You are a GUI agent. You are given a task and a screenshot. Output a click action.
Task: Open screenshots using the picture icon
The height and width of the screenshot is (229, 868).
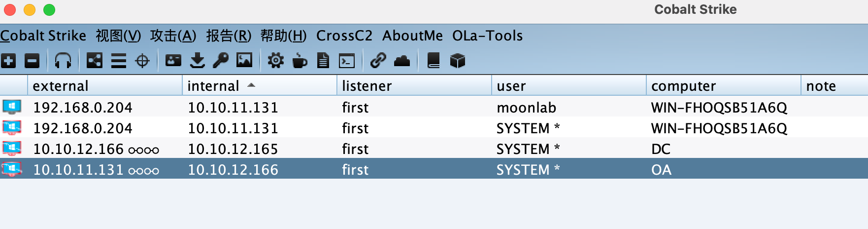244,61
